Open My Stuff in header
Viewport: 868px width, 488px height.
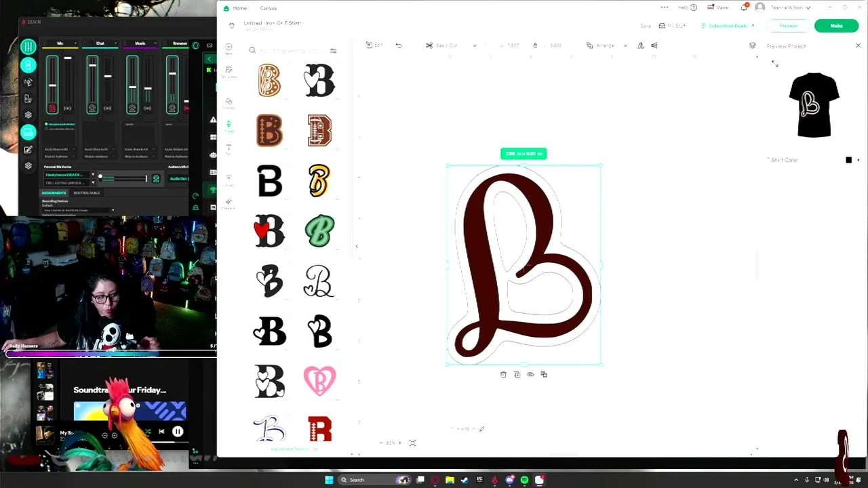672,26
